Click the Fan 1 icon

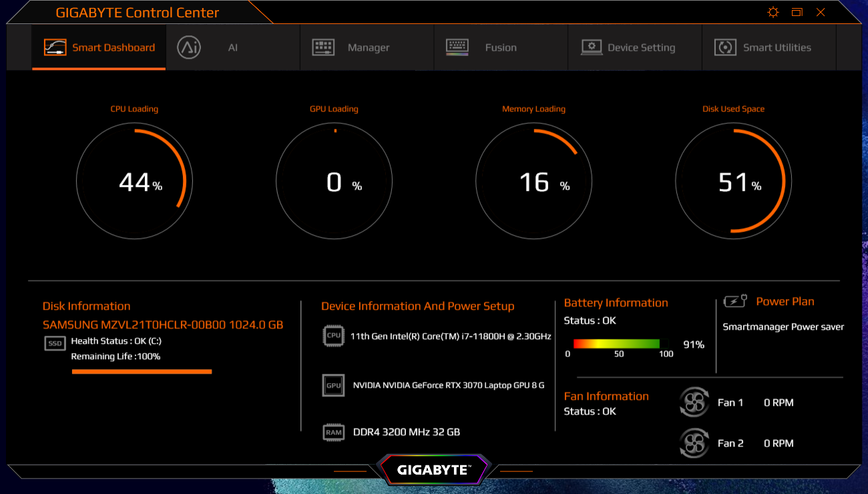tap(694, 403)
